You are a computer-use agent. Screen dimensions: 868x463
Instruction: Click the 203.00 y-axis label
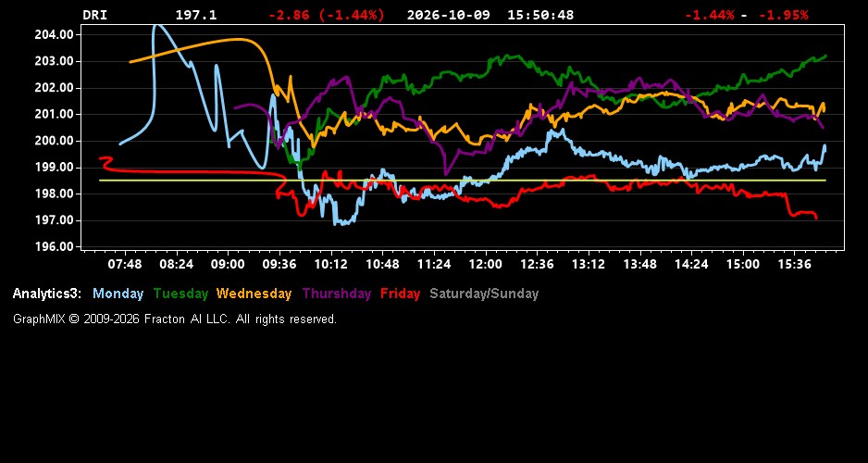54,61
